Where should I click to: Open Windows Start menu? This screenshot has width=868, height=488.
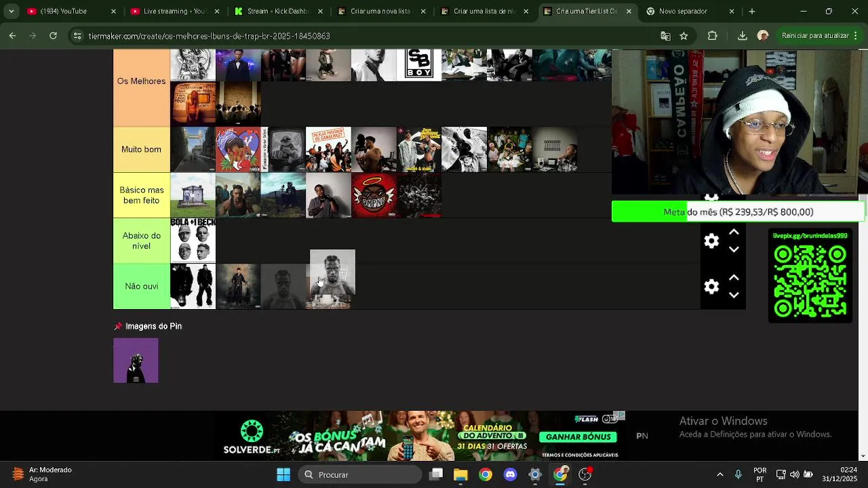point(283,474)
